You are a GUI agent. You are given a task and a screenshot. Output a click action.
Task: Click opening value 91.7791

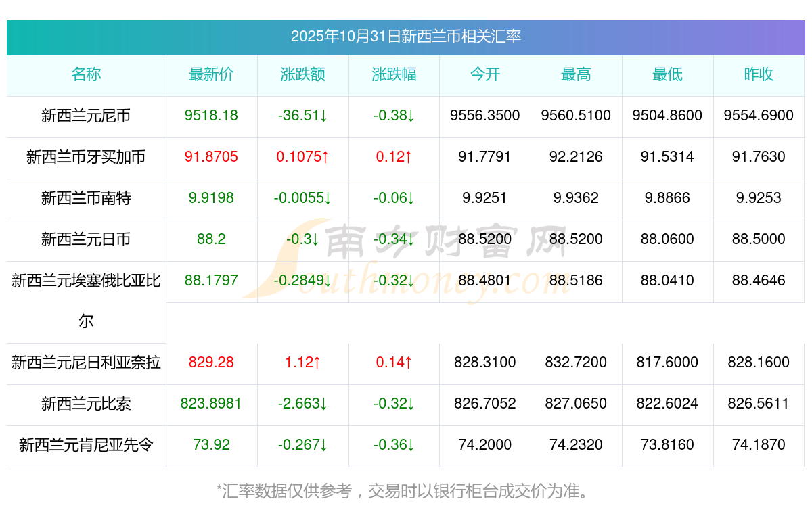485,157
